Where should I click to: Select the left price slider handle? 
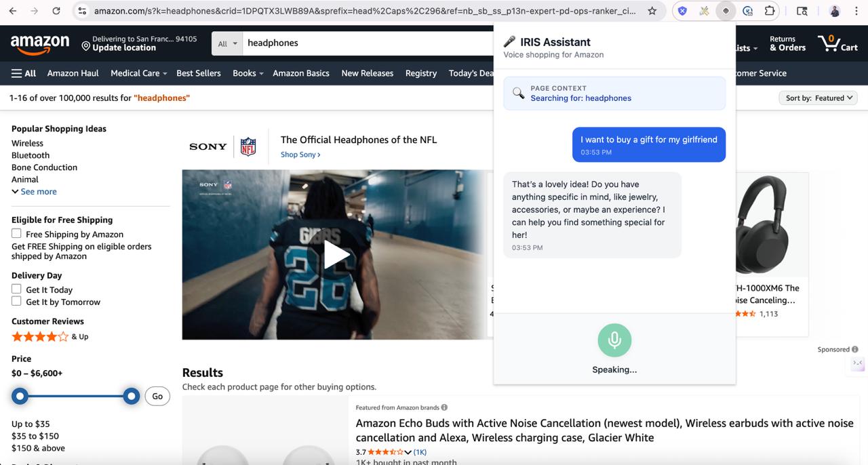click(20, 396)
